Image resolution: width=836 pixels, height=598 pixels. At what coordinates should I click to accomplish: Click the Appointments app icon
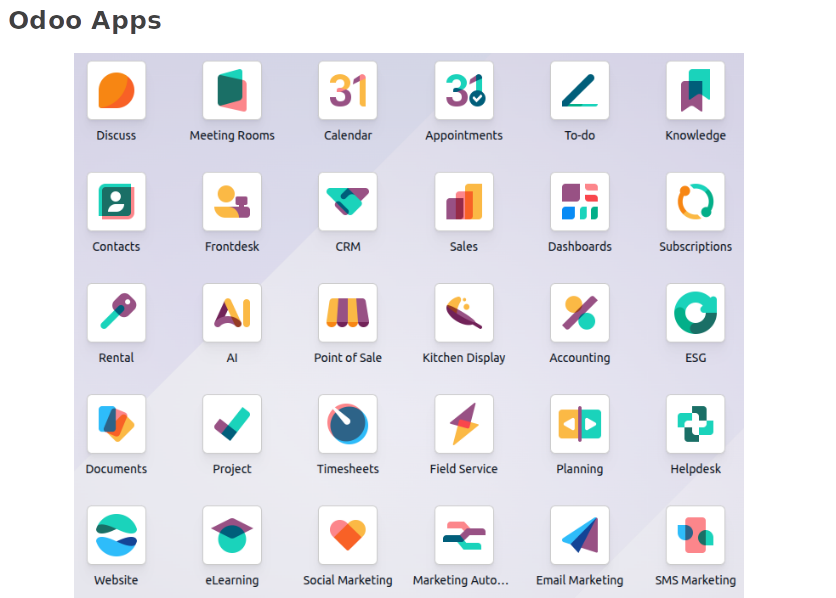pos(464,91)
